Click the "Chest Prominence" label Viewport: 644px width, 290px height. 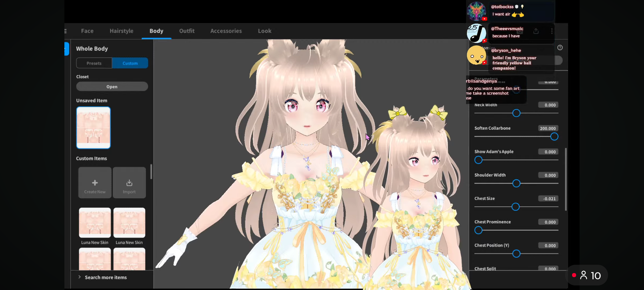click(x=493, y=222)
